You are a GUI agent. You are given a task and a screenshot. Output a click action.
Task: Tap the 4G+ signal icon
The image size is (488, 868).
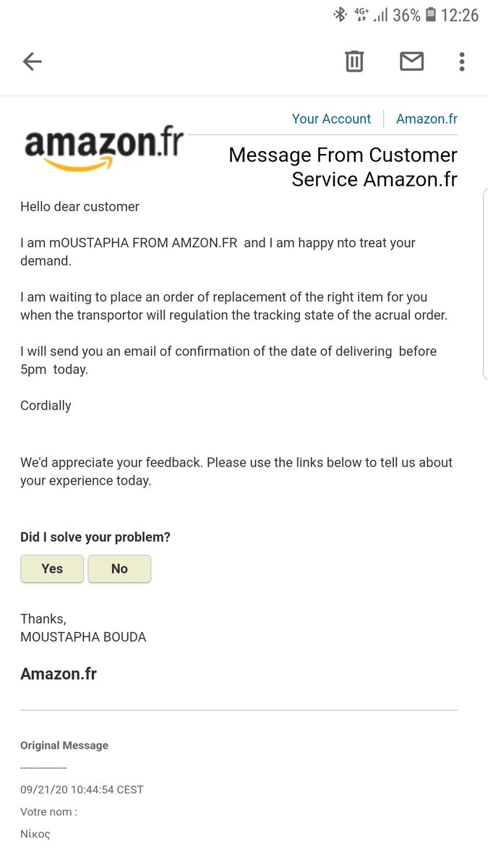[361, 14]
